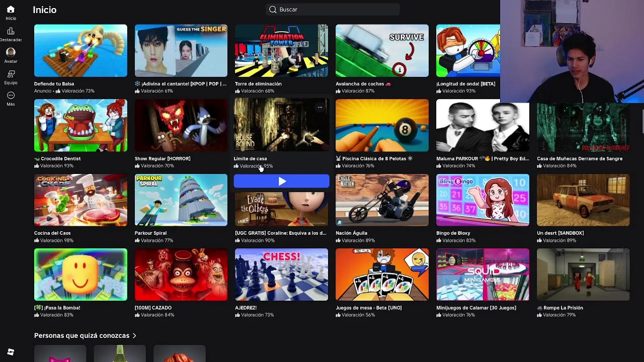This screenshot has height=362, width=644.
Task: Open AJEDREZ! chess game thumbnail
Action: (281, 275)
